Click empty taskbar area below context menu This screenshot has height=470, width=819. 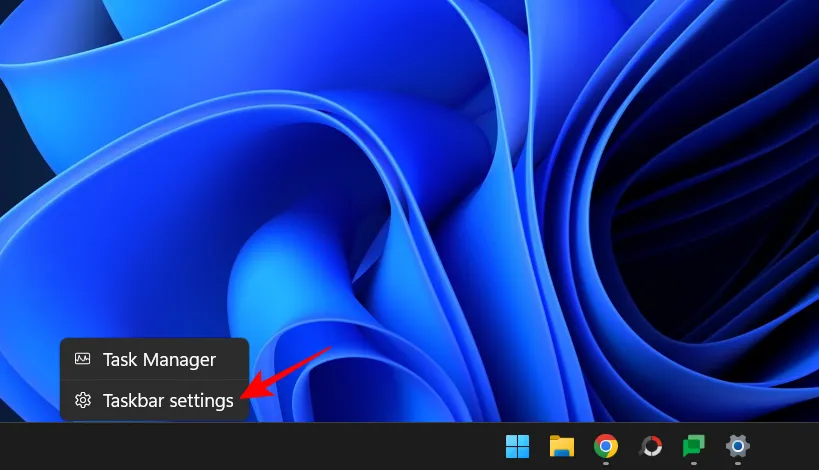tap(150, 447)
